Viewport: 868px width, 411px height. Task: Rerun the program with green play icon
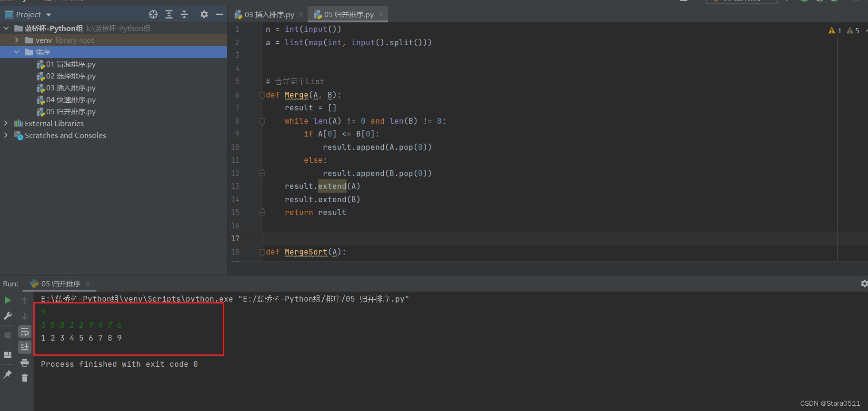tap(8, 300)
